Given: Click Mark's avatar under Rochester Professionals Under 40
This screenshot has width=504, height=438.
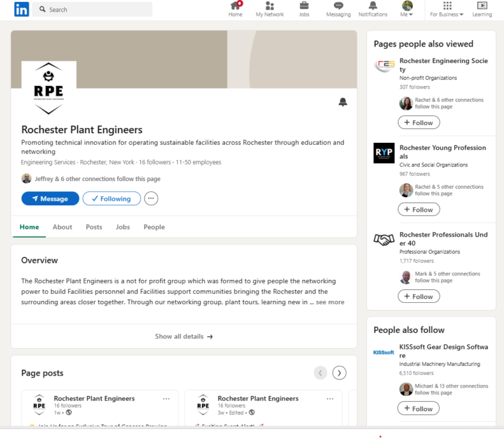Looking at the screenshot, I should pyautogui.click(x=406, y=277).
